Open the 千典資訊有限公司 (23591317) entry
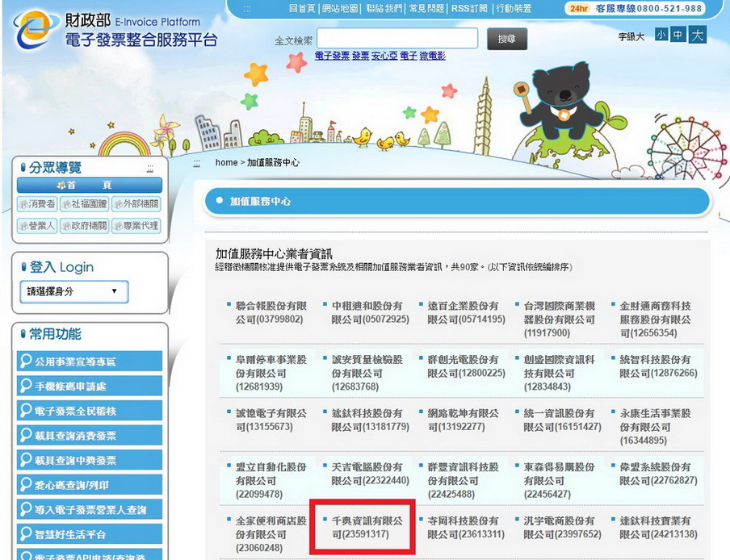 [x=367, y=528]
